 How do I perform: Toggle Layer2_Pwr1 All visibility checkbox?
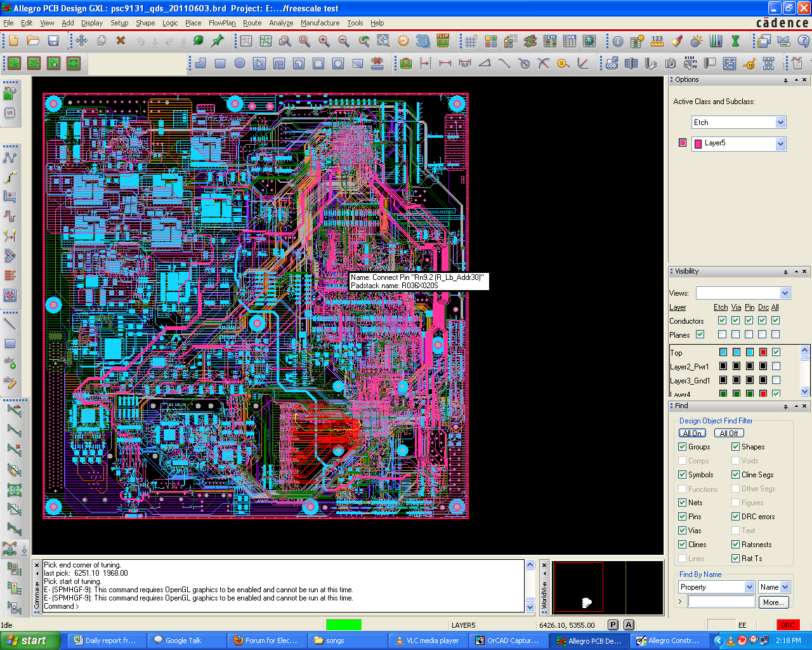(x=776, y=366)
